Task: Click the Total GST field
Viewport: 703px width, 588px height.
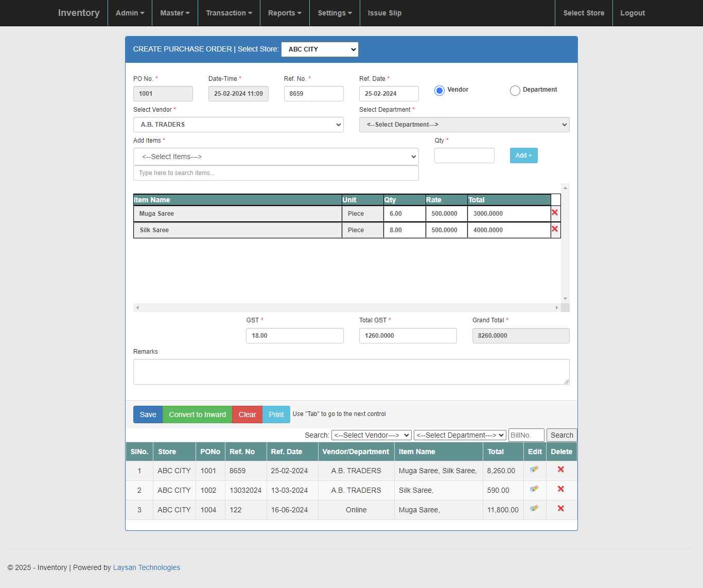Action: (408, 336)
